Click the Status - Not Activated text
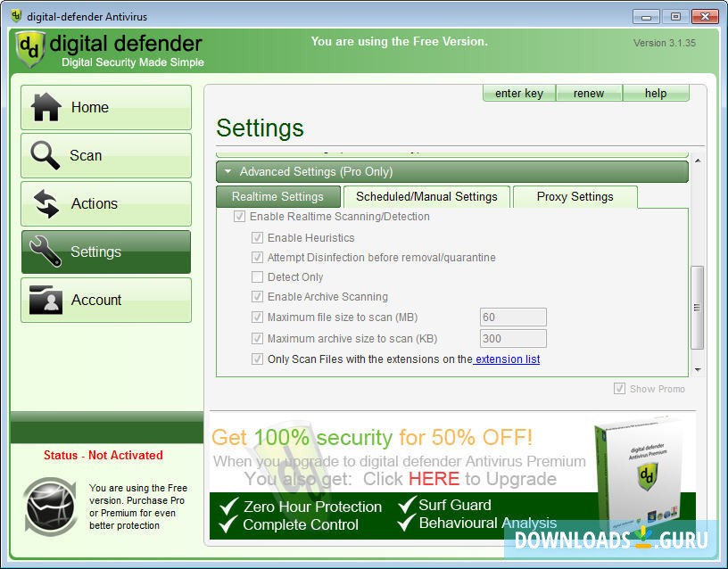This screenshot has width=728, height=569. coord(103,456)
